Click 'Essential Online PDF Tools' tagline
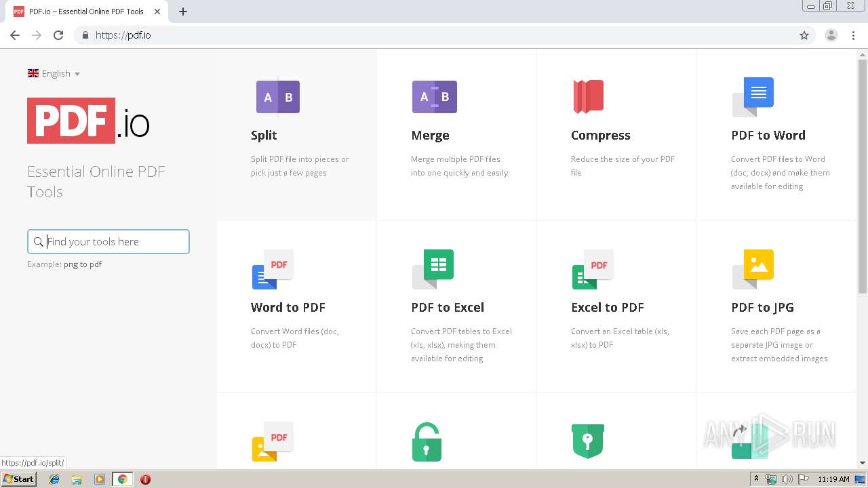This screenshot has height=488, width=868. (x=96, y=182)
